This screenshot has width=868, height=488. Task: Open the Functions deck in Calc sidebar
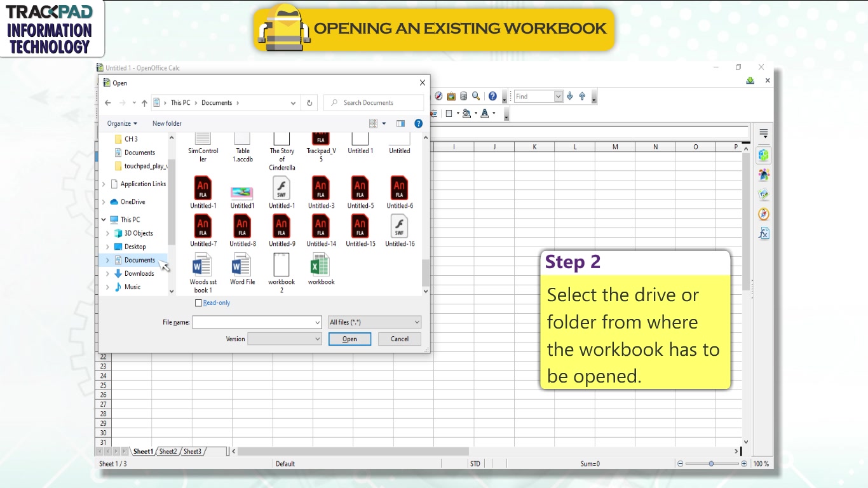764,234
